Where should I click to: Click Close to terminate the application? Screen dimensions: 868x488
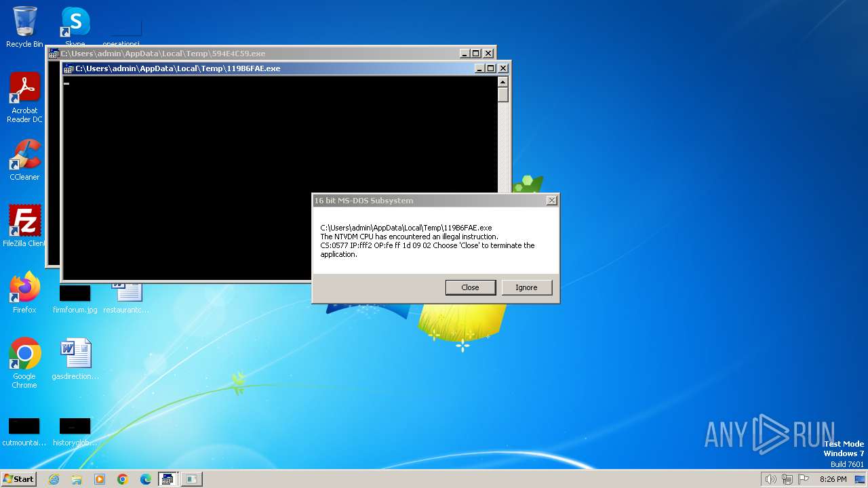[471, 287]
